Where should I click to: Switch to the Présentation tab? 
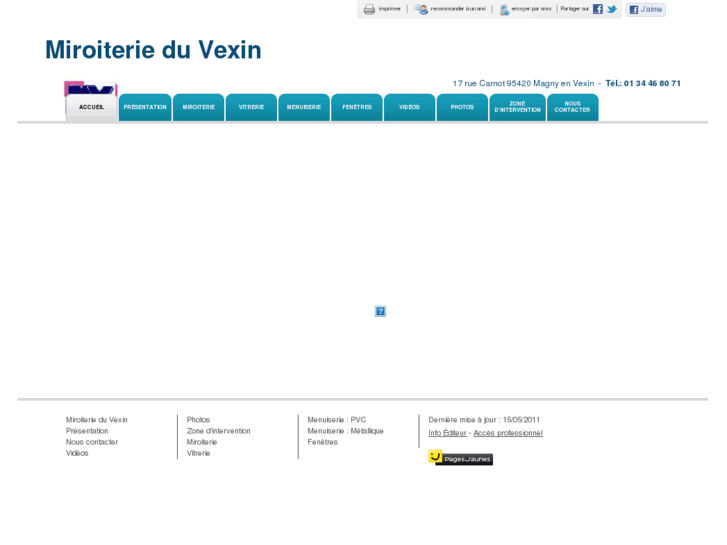coord(145,107)
